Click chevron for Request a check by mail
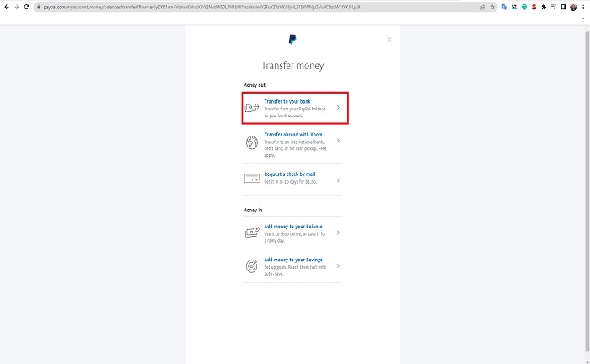 click(338, 180)
